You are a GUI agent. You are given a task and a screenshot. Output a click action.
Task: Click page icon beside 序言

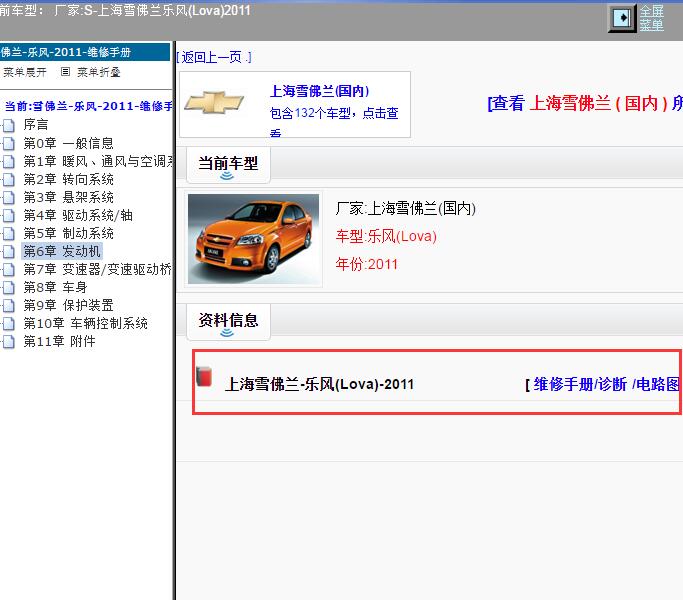click(x=8, y=125)
